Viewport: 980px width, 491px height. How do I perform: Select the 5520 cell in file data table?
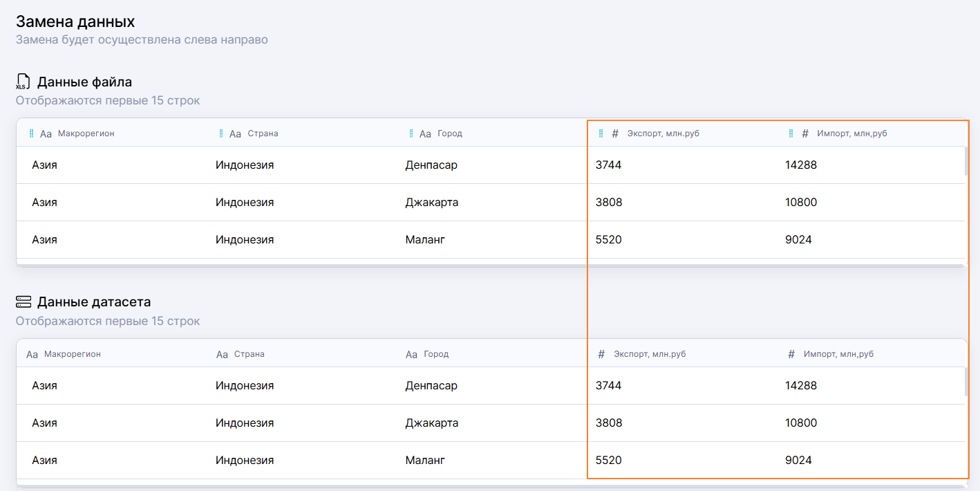[608, 240]
